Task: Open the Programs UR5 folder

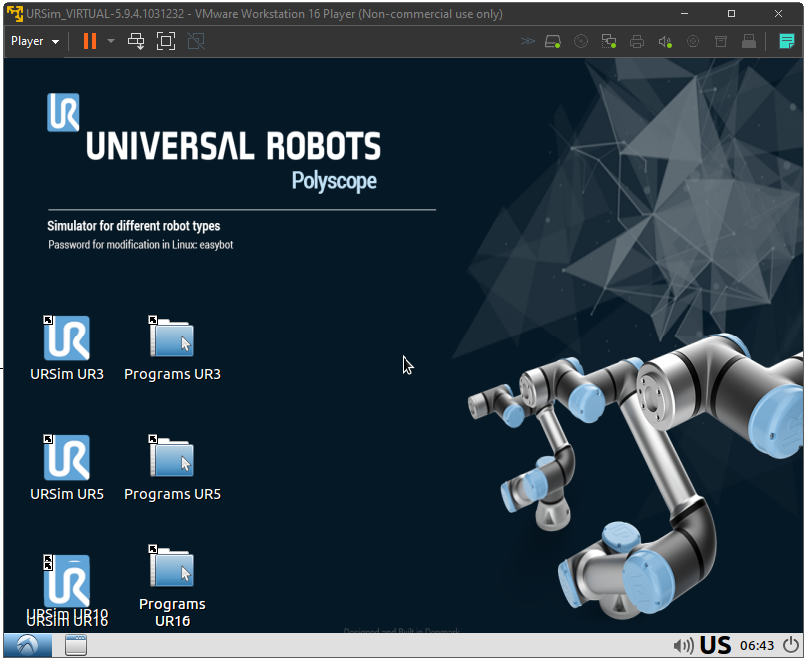Action: click(x=172, y=468)
